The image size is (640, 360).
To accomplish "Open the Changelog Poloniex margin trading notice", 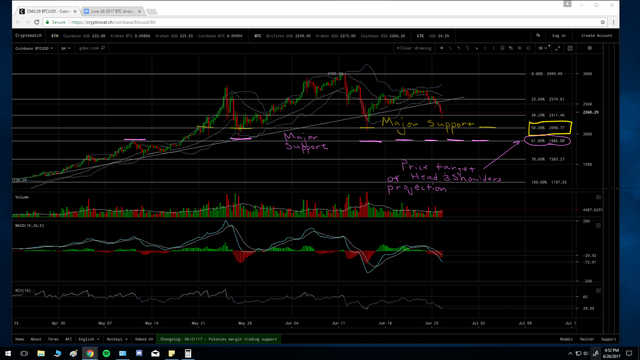I will (218, 339).
